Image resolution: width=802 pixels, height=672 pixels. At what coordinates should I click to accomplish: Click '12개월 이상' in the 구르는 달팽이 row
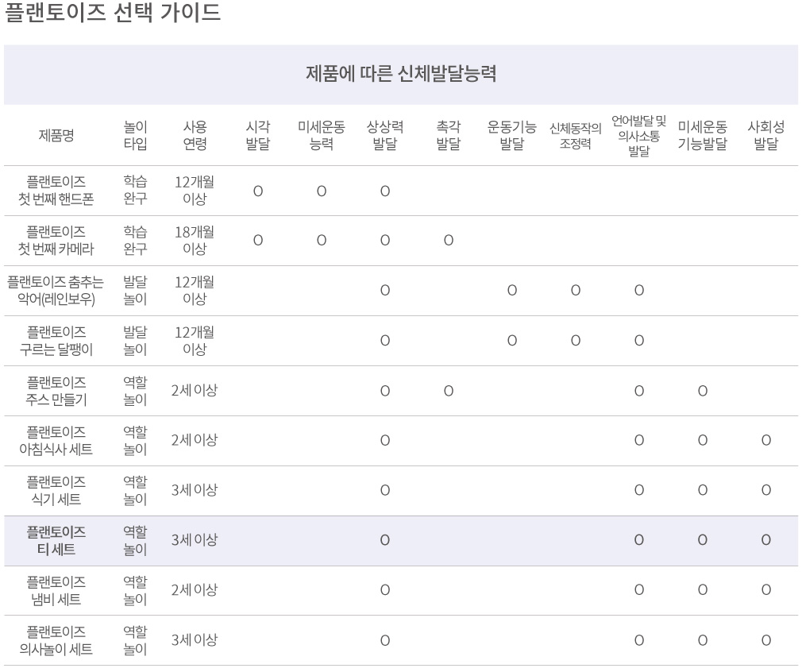(195, 340)
